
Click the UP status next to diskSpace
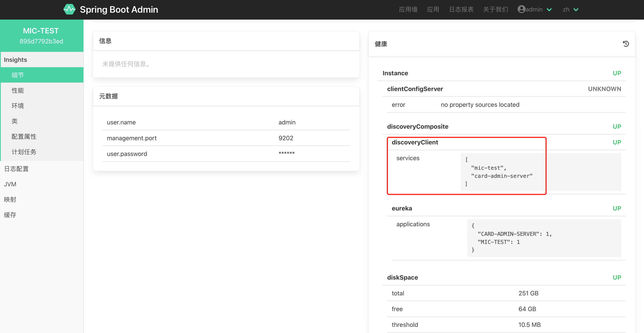coord(617,277)
